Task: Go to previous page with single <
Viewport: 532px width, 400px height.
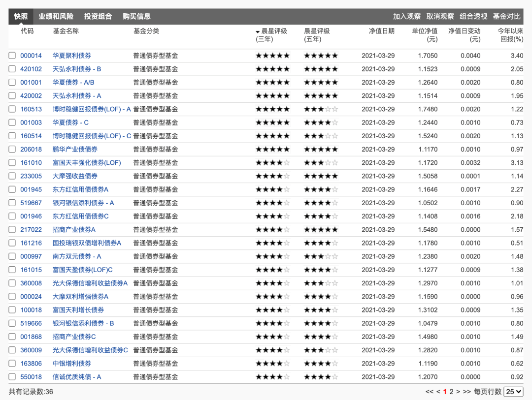Action: pos(438,392)
